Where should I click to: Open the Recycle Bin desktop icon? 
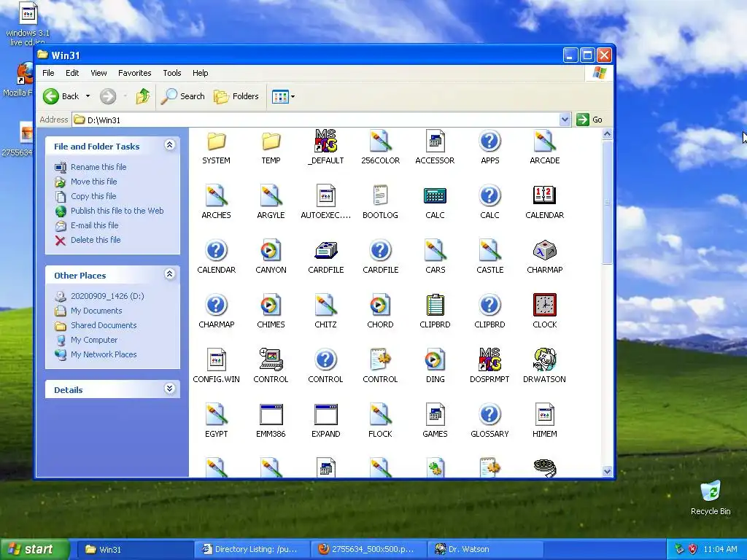(x=711, y=498)
